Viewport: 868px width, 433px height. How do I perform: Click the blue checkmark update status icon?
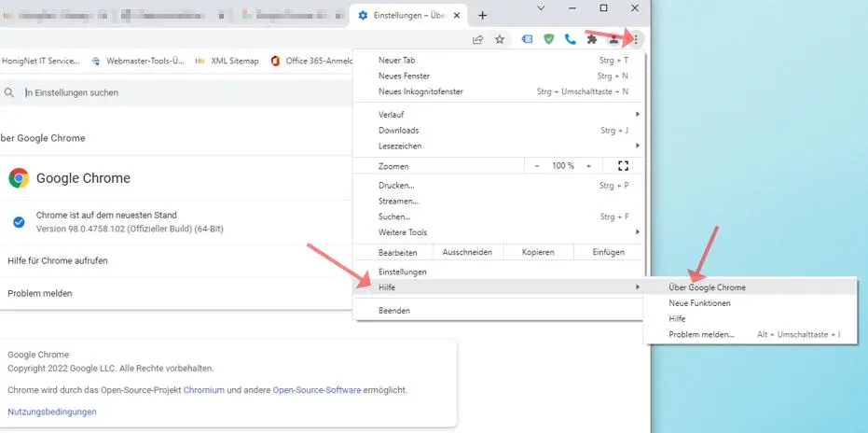point(19,222)
